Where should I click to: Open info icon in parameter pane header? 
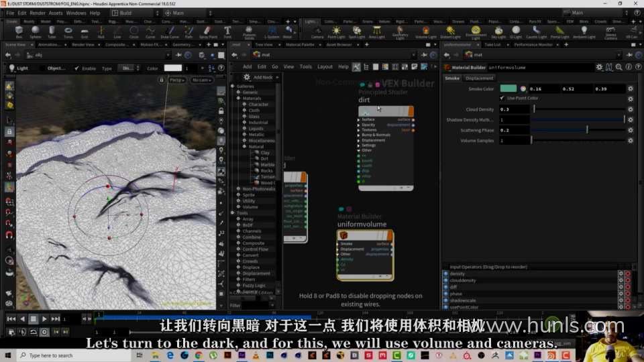pyautogui.click(x=629, y=67)
